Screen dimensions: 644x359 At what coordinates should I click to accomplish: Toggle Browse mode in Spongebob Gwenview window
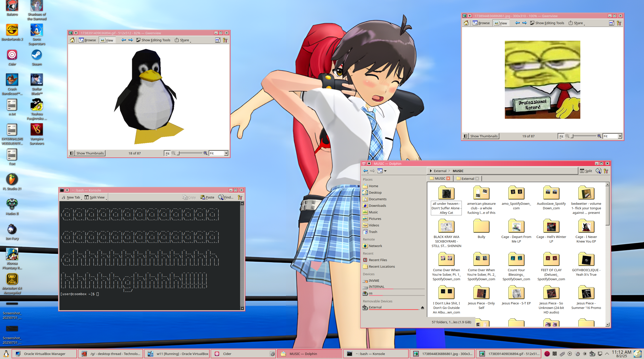point(481,23)
